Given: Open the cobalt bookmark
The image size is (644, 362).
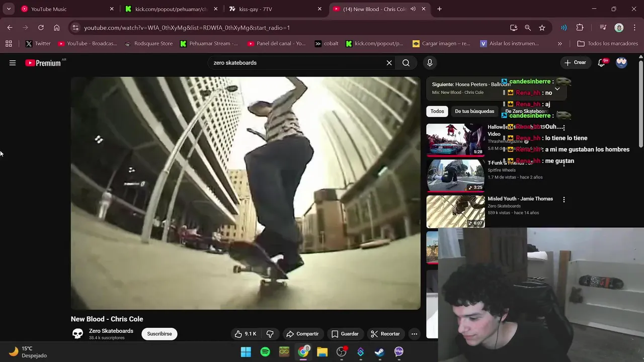Looking at the screenshot, I should (327, 44).
